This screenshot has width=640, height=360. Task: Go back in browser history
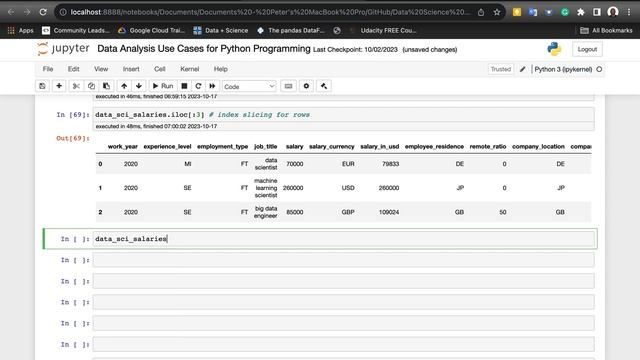pyautogui.click(x=11, y=12)
